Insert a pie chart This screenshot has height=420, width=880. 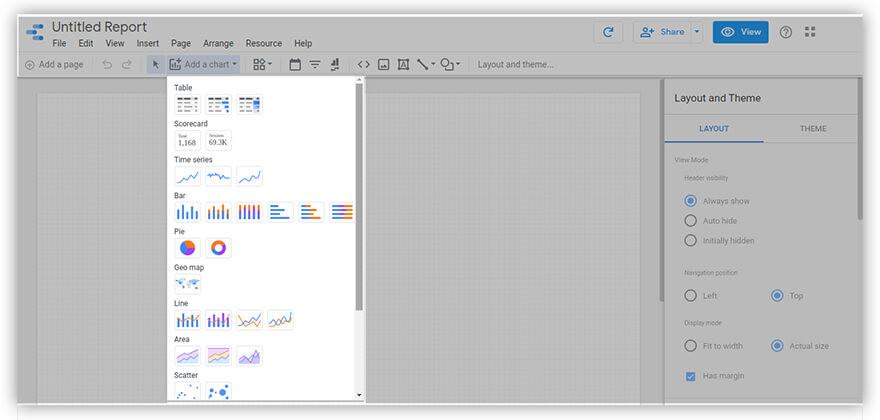187,248
